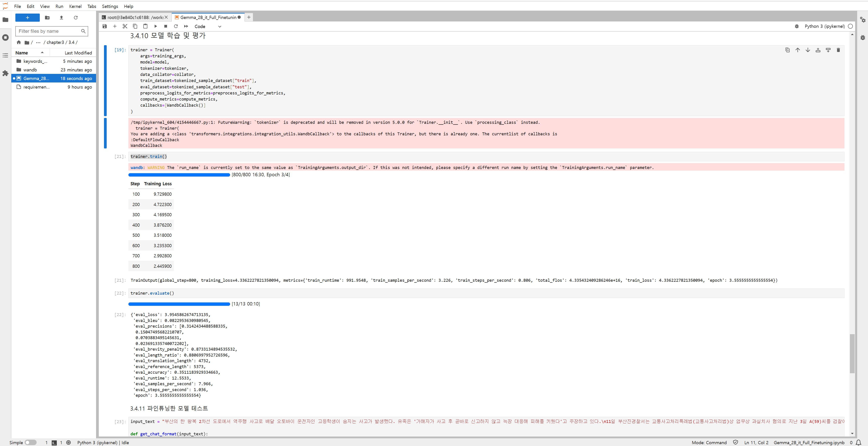Open the Table of Contents sidebar icon
868x446 pixels.
point(5,55)
